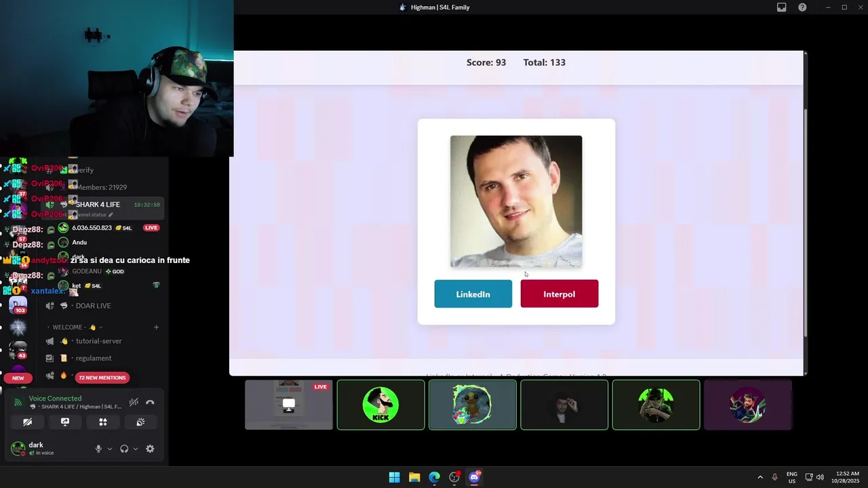Open the tutorial-server channel
This screenshot has height=488, width=868.
coord(99,341)
